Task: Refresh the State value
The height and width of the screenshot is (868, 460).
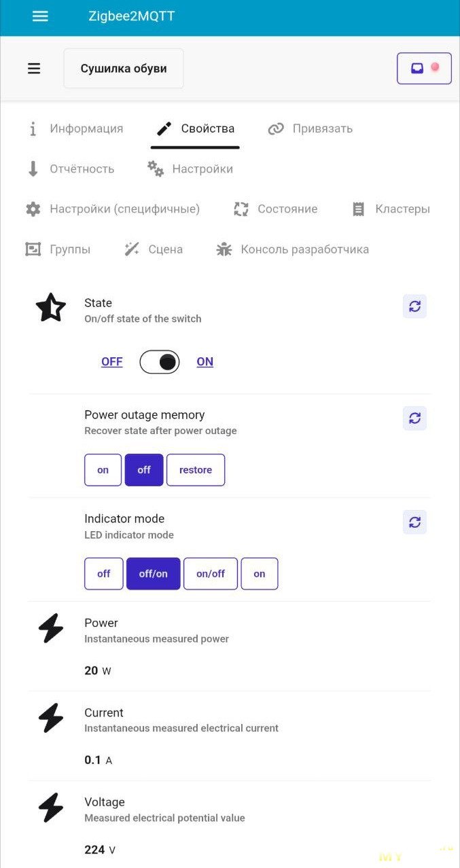Action: click(x=414, y=306)
